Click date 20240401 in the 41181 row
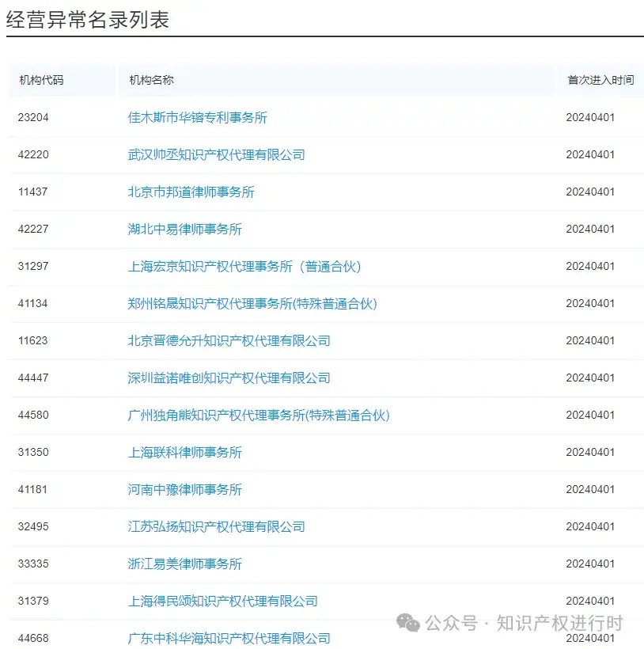The height and width of the screenshot is (649, 644). [x=590, y=490]
